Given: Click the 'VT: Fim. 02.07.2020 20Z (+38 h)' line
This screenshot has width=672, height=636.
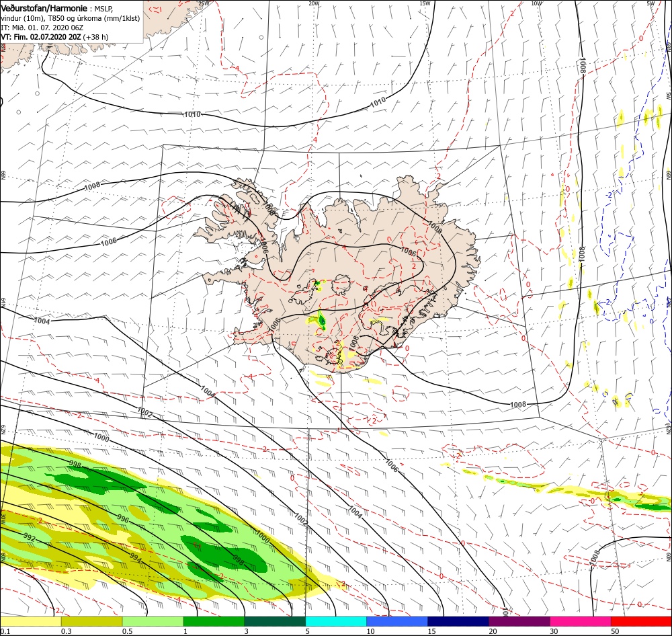Looking at the screenshot, I should coord(54,37).
